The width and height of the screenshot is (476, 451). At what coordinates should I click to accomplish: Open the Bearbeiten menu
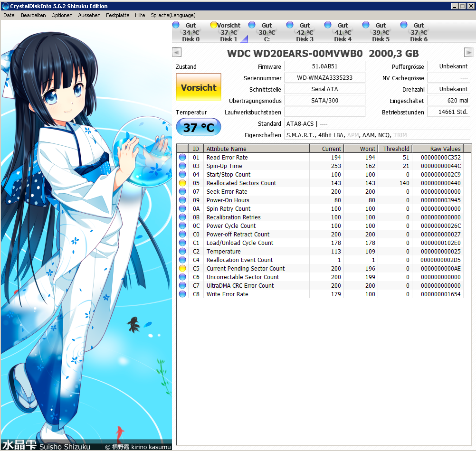click(x=33, y=15)
